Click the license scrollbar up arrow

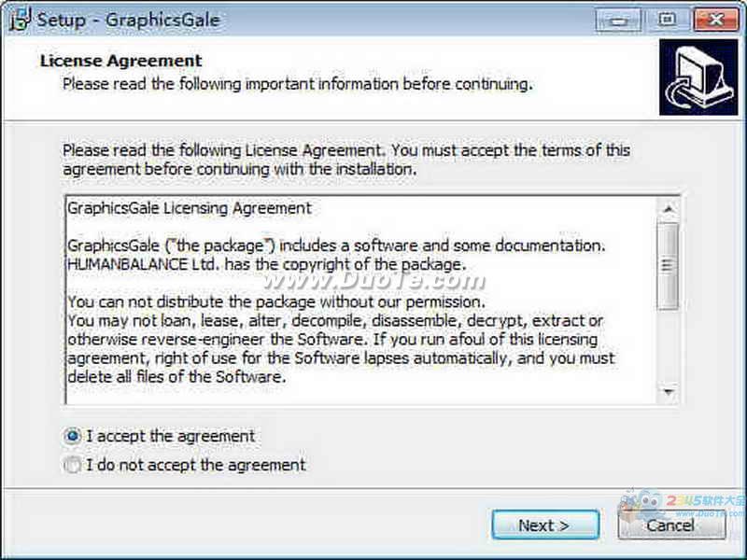tap(669, 209)
